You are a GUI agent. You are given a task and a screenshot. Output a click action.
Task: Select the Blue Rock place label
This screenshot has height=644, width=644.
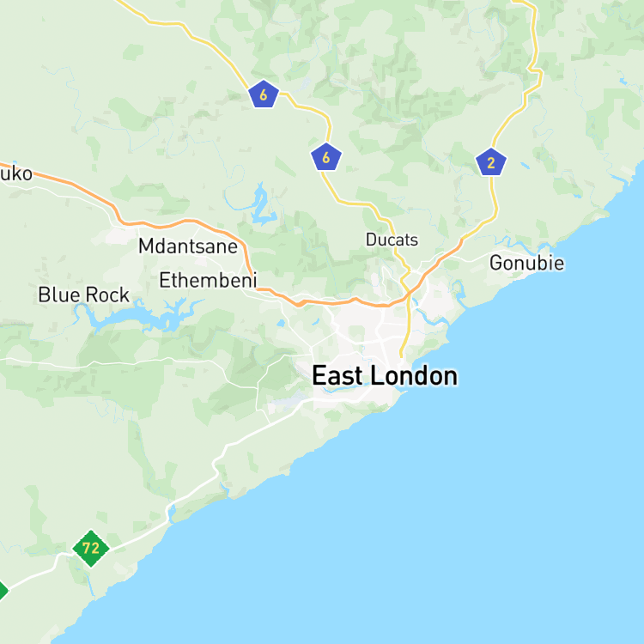coord(84,295)
